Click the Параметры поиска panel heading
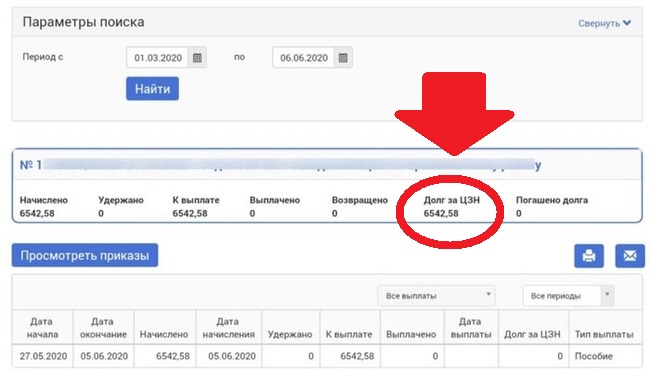Viewport: 650px width, 390px height. click(x=83, y=22)
